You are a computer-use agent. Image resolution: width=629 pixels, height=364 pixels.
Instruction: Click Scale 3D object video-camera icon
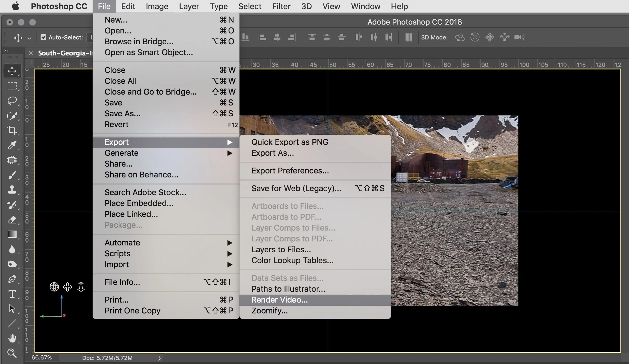coord(519,37)
